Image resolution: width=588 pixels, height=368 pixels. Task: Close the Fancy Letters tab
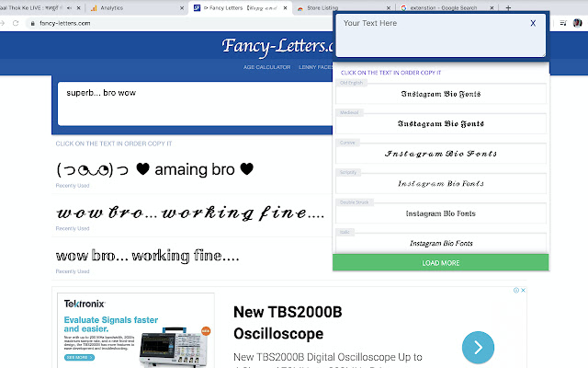pyautogui.click(x=286, y=8)
